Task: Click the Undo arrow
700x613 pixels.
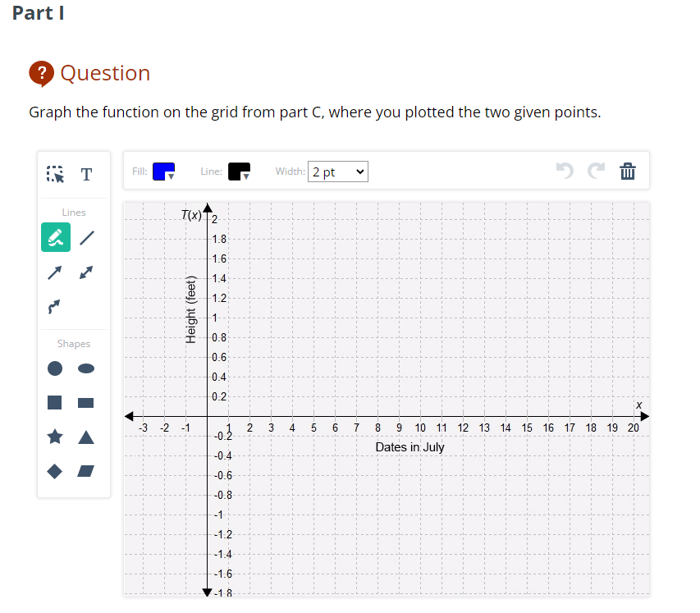Action: click(564, 171)
